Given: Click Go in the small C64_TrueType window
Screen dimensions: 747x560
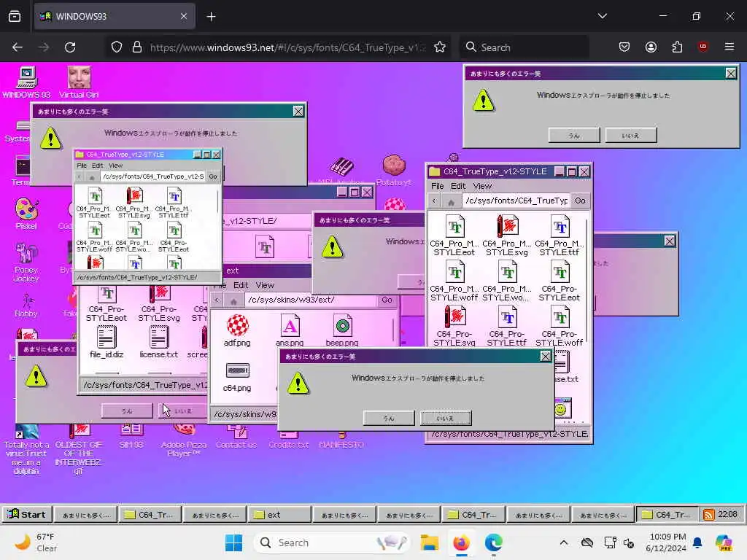Looking at the screenshot, I should [213, 176].
